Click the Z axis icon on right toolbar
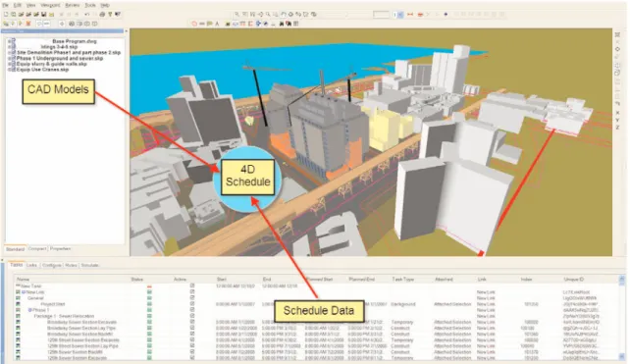This screenshot has height=364, width=630. click(x=617, y=128)
